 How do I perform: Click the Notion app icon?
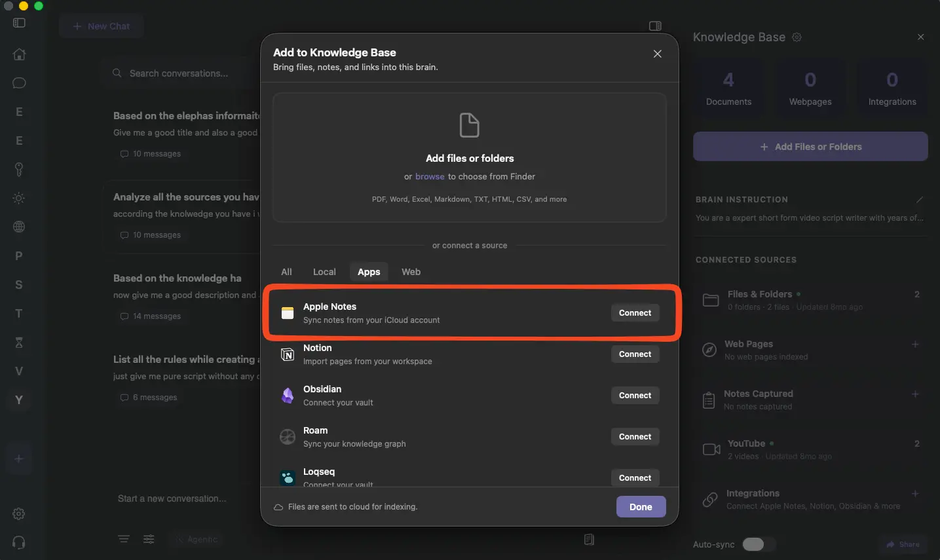point(288,354)
